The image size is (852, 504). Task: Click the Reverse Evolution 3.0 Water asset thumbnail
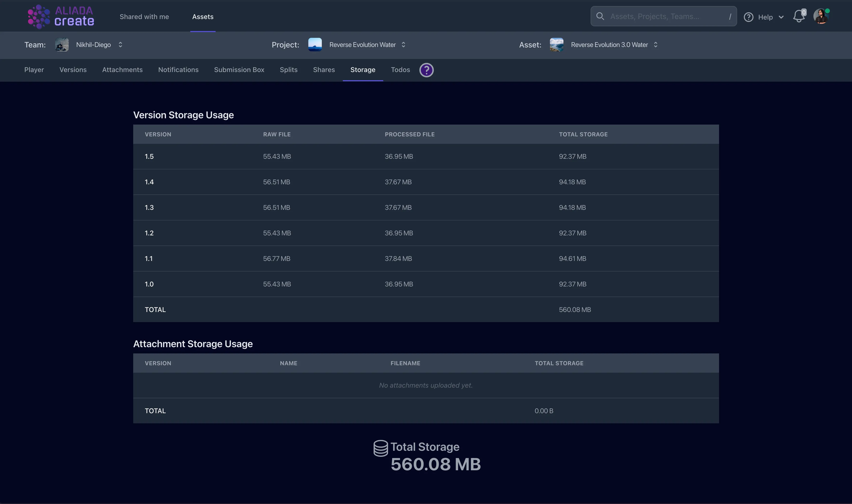pyautogui.click(x=556, y=45)
